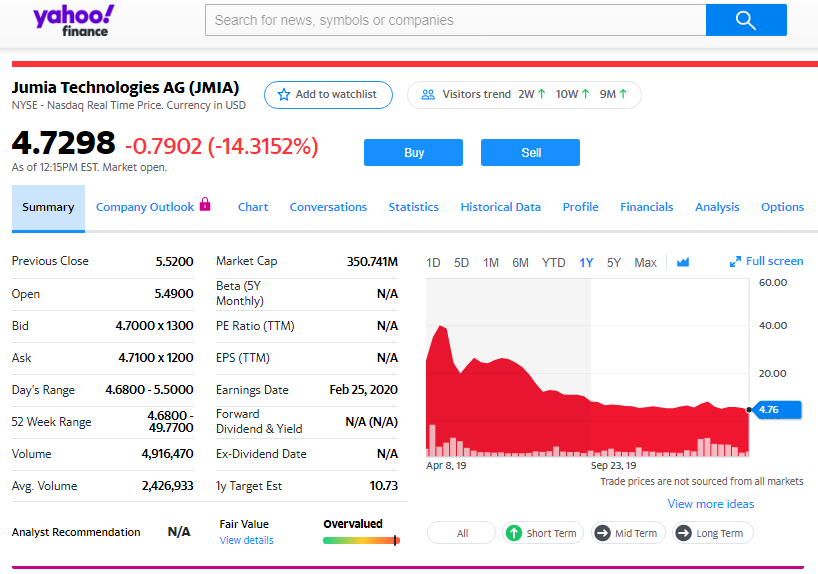Click the Full screen expand arrows icon
This screenshot has width=818, height=574.
(735, 261)
